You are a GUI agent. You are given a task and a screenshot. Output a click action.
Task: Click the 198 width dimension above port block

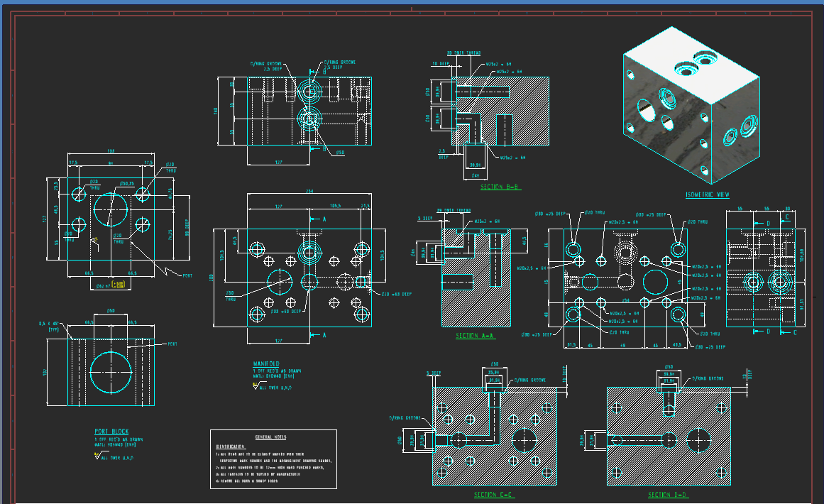(x=111, y=151)
